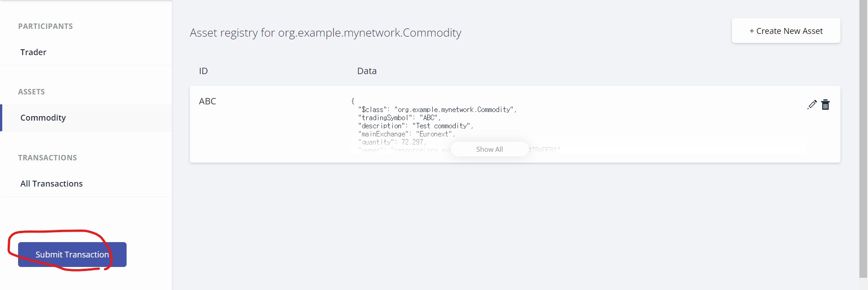The height and width of the screenshot is (290, 868).
Task: Click the Data column header
Action: (x=367, y=71)
